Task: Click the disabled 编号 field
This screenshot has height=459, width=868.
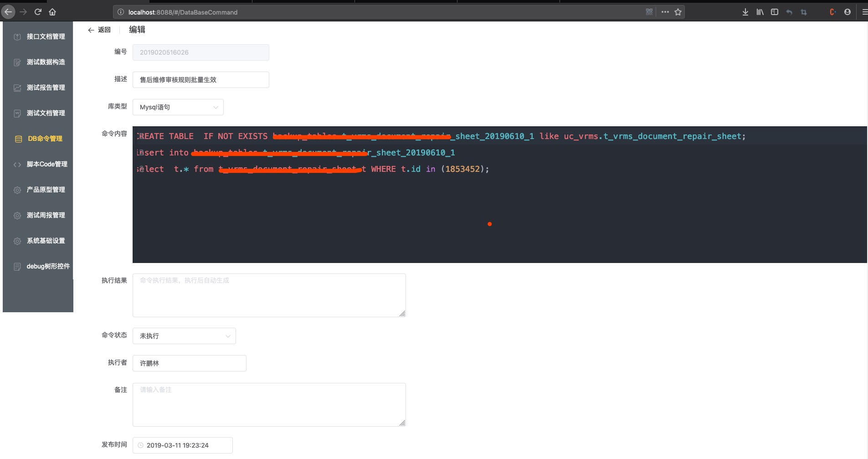Action: [201, 52]
